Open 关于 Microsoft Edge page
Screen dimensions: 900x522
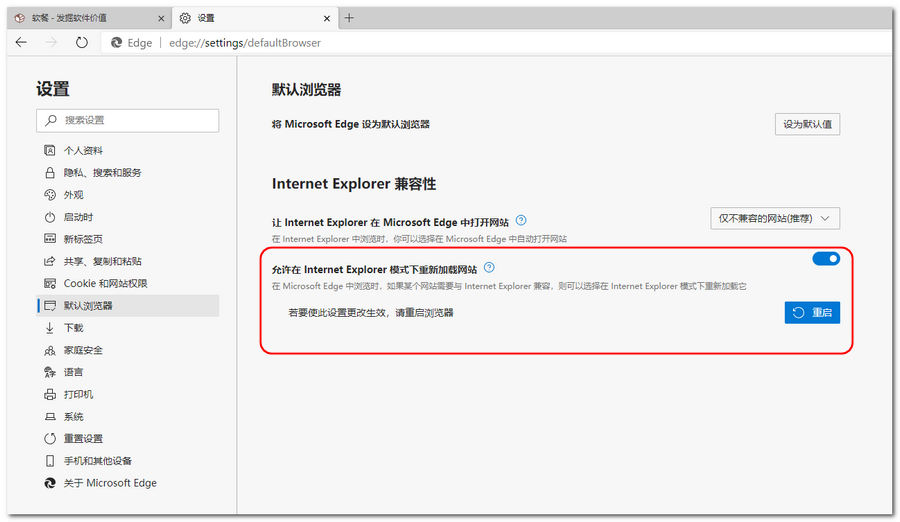click(x=109, y=483)
